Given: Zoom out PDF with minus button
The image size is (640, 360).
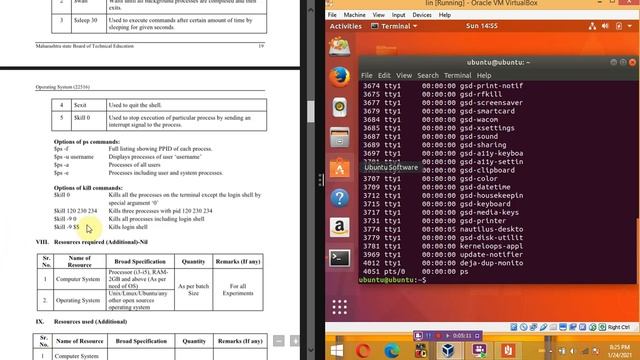Looking at the screenshot, I should tap(279, 340).
